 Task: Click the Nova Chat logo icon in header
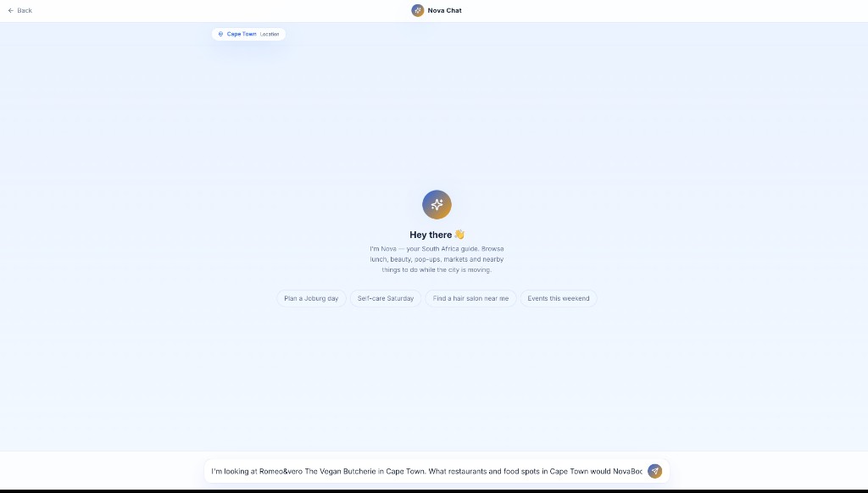tap(417, 10)
